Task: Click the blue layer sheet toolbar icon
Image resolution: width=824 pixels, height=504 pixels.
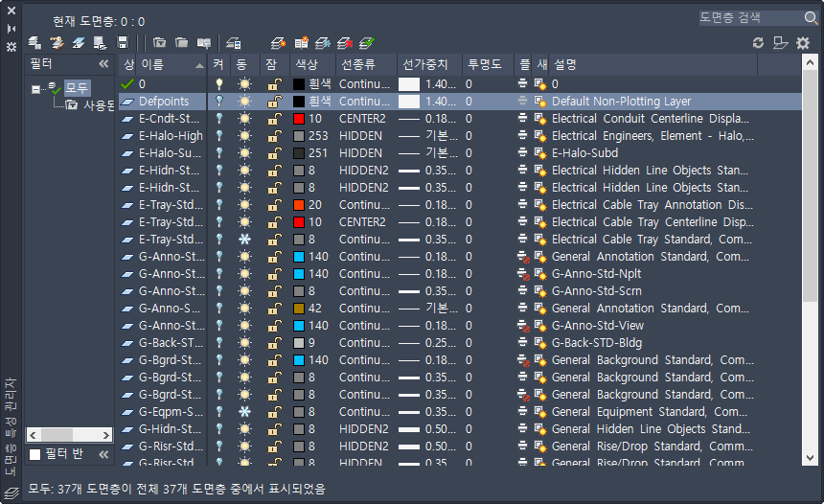Action: click(79, 42)
